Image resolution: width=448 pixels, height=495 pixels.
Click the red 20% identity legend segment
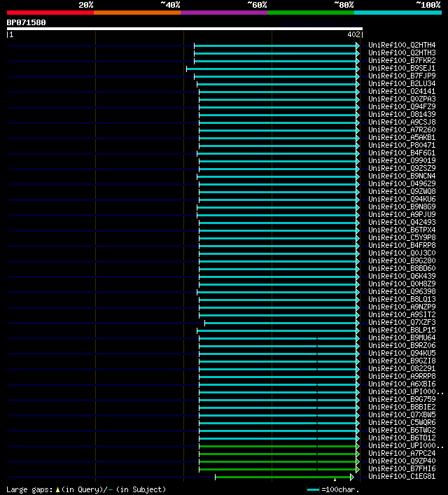click(50, 13)
